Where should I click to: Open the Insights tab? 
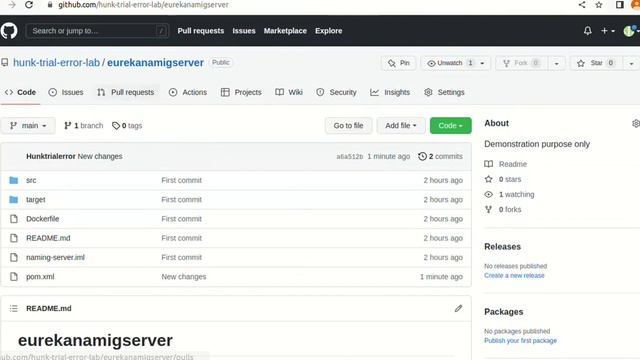tap(390, 92)
